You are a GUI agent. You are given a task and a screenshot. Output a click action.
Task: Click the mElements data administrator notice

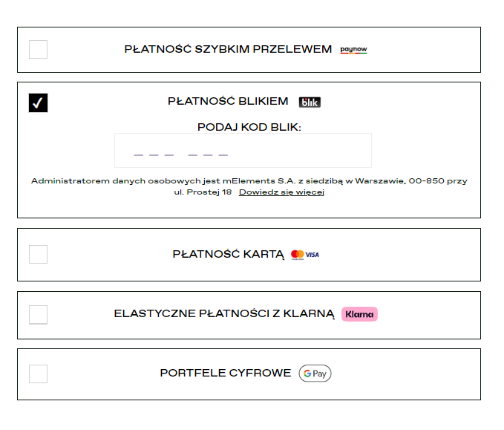pyautogui.click(x=249, y=181)
